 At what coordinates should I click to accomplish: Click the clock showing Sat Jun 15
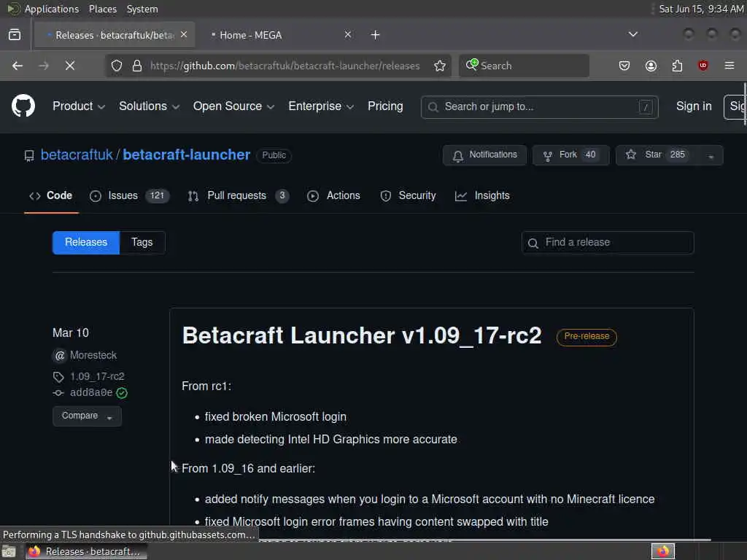(701, 9)
